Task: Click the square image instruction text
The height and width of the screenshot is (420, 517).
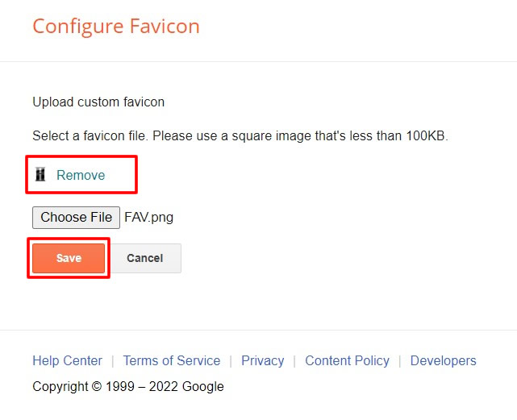Action: 240,135
